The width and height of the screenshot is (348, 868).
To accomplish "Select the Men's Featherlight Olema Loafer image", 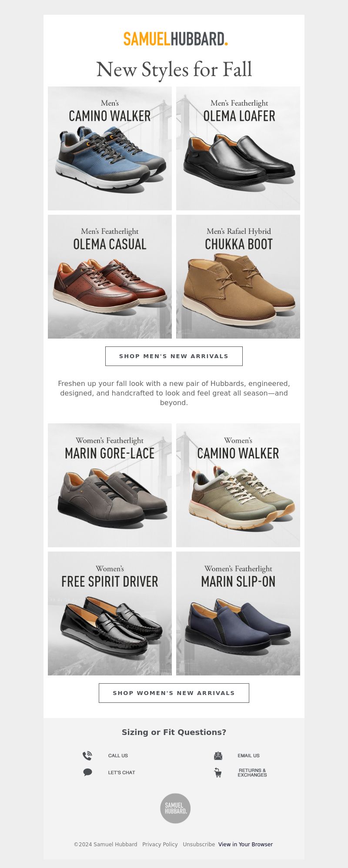I will [x=238, y=148].
